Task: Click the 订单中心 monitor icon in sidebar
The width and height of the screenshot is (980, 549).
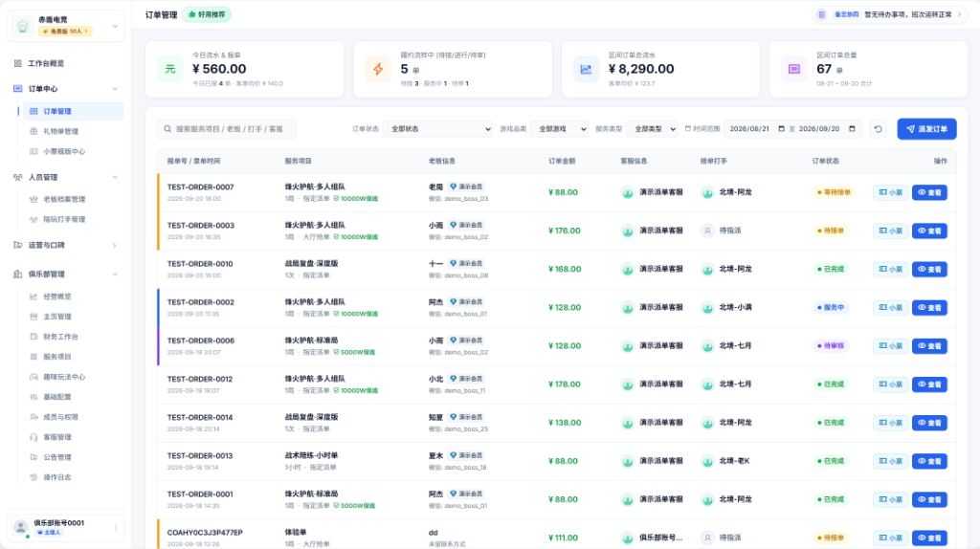Action: coord(17,89)
